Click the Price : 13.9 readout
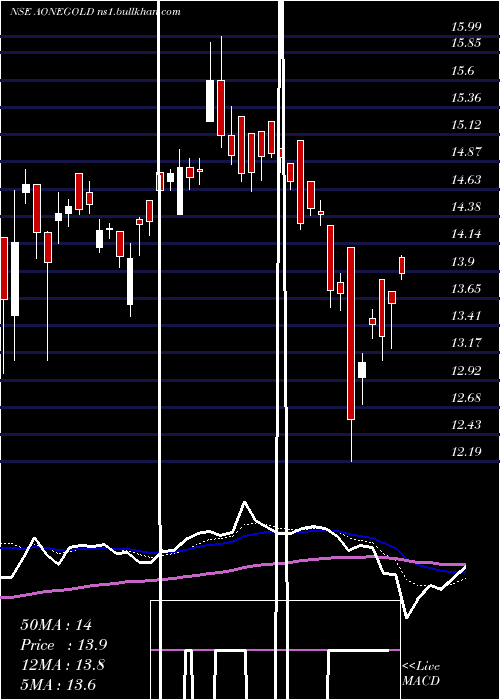The height and width of the screenshot is (700, 500). coord(63,645)
